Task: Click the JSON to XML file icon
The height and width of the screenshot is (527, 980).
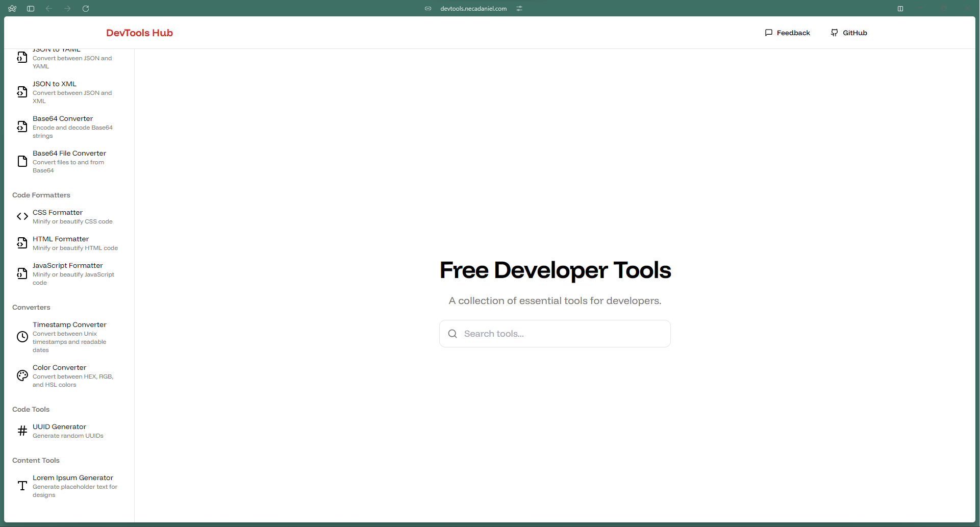Action: [x=22, y=92]
